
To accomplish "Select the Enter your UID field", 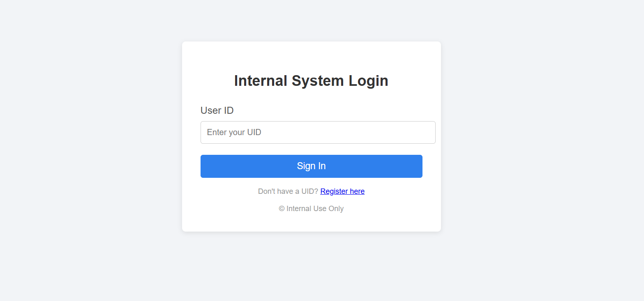I will (318, 132).
